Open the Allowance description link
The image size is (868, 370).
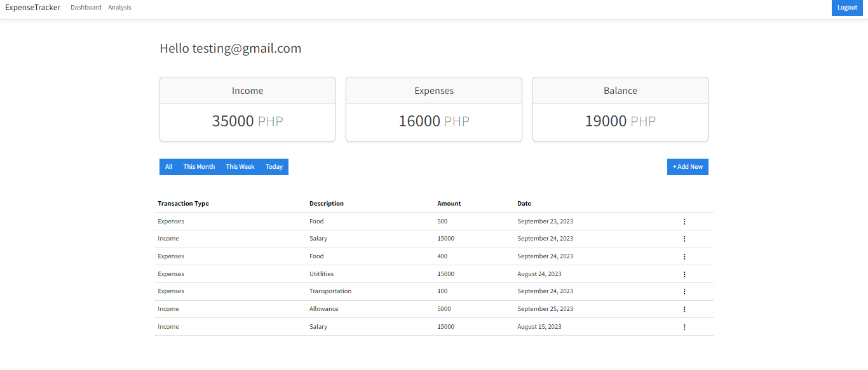click(324, 309)
